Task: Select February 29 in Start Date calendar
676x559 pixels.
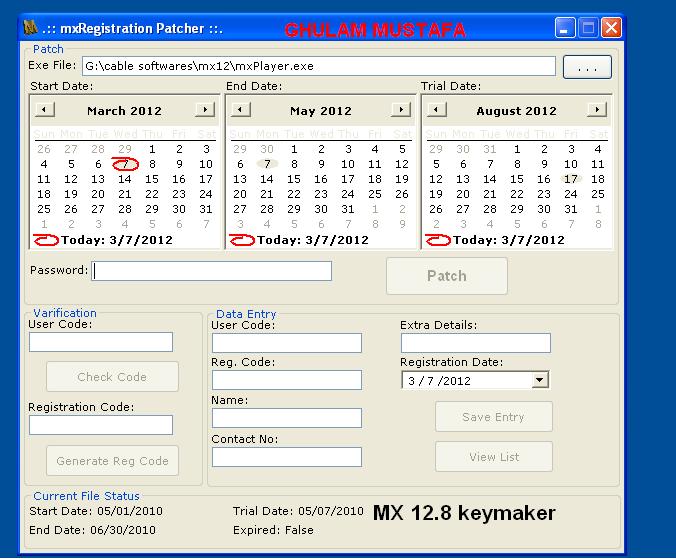Action: coord(125,149)
